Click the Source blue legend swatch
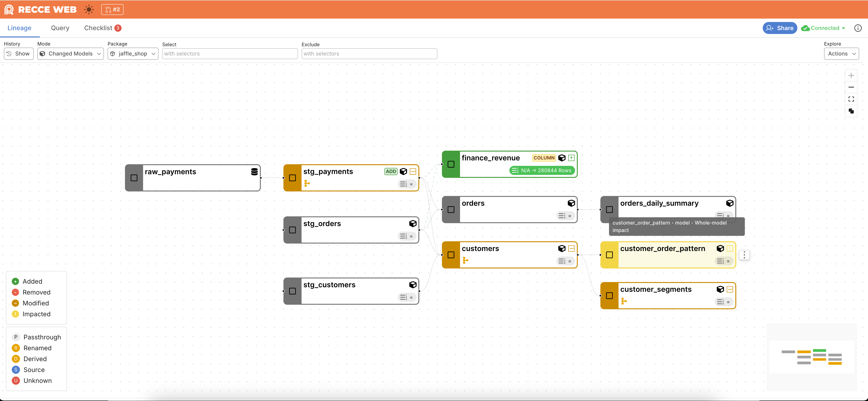Image resolution: width=868 pixels, height=401 pixels. (x=15, y=370)
